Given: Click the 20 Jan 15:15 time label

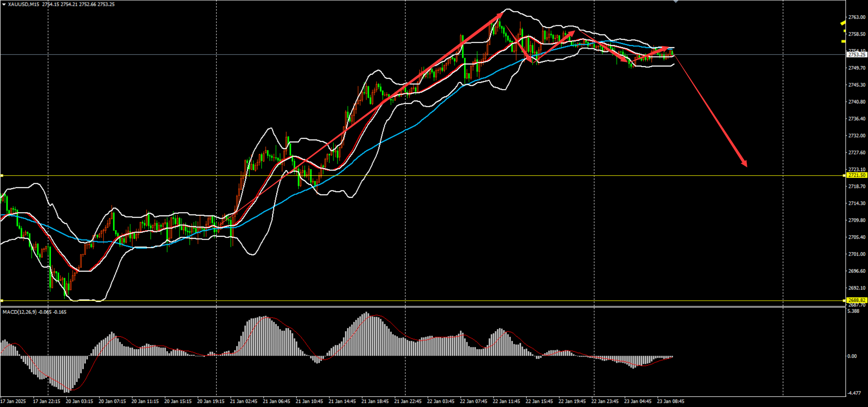Looking at the screenshot, I should (178, 401).
